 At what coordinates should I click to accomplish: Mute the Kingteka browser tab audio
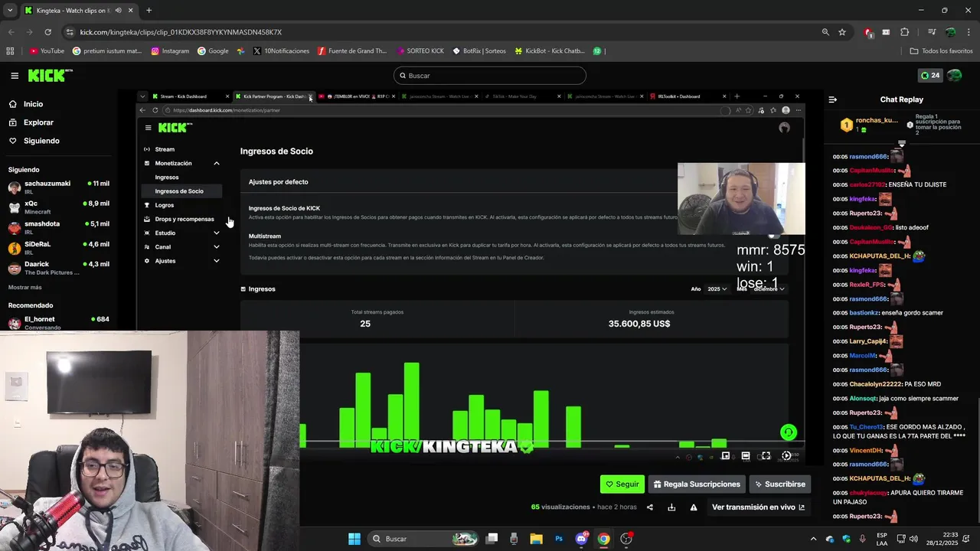(118, 11)
